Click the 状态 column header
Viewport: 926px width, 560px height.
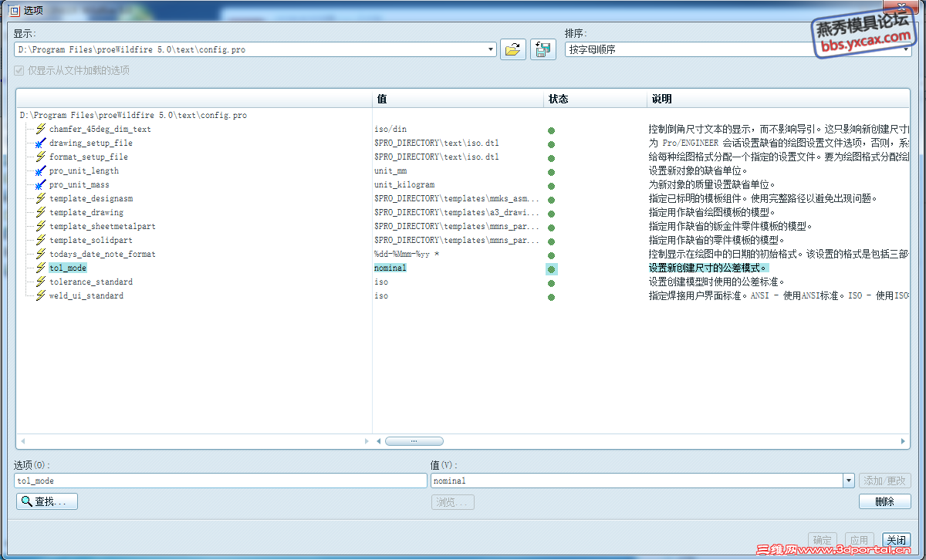(x=595, y=100)
